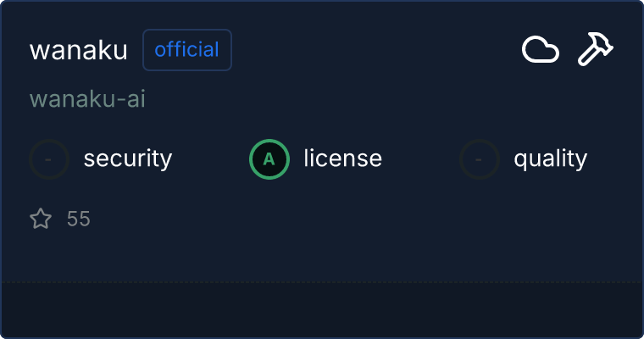The image size is (644, 339).
Task: Click the dotted divider above the footer
Action: coord(322,281)
